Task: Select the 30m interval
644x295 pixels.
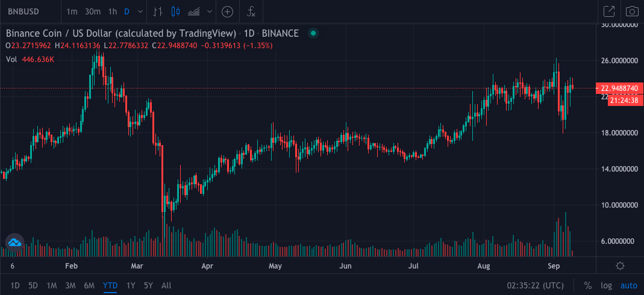Action: tap(93, 11)
